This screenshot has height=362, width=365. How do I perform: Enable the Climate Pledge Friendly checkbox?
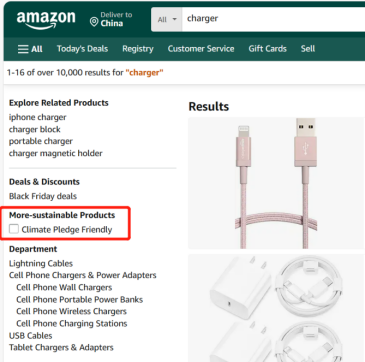(x=14, y=229)
